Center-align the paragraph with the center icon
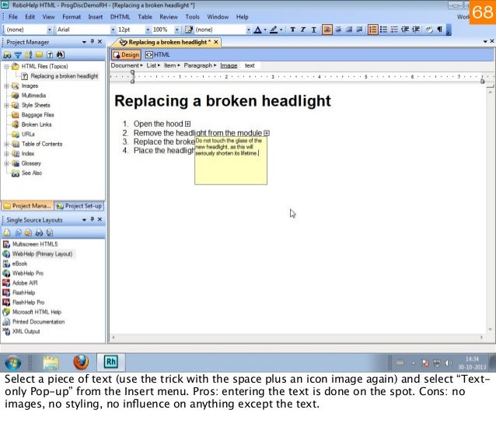 (x=338, y=30)
